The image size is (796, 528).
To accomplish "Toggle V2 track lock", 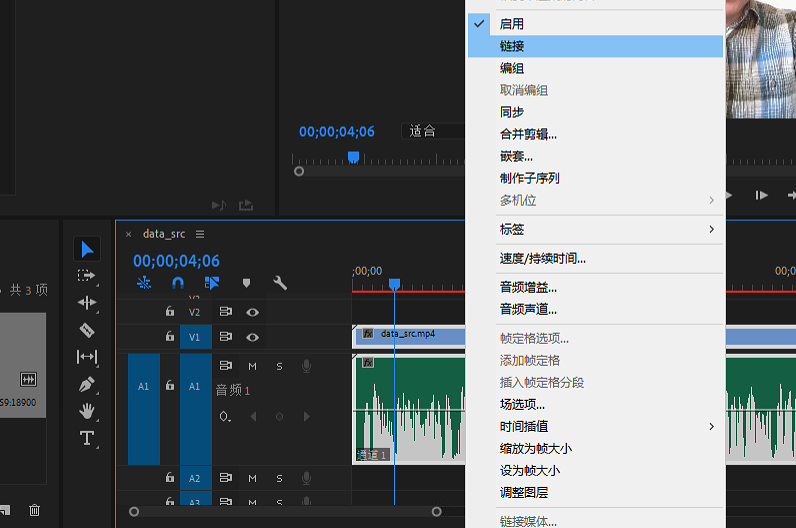I will coord(170,311).
